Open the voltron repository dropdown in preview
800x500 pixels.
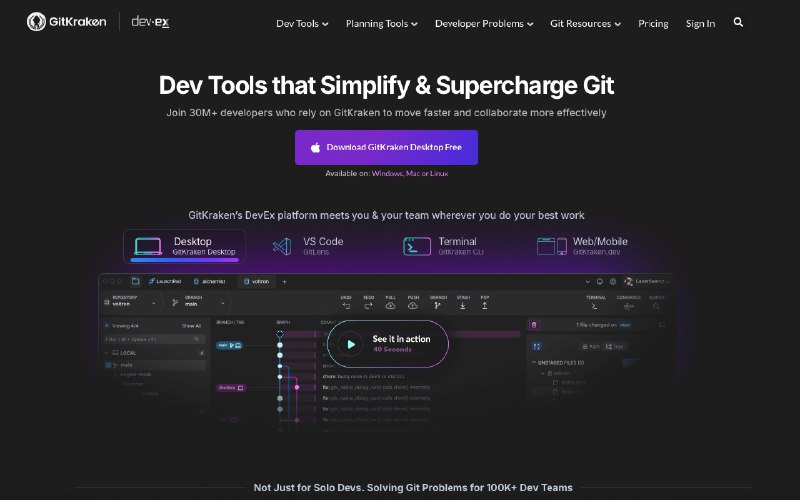130,303
